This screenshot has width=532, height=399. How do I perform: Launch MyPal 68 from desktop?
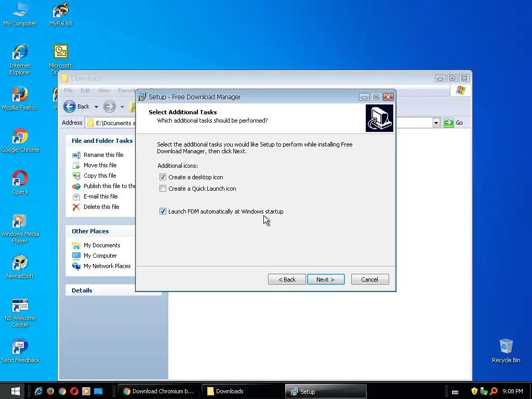tap(60, 14)
